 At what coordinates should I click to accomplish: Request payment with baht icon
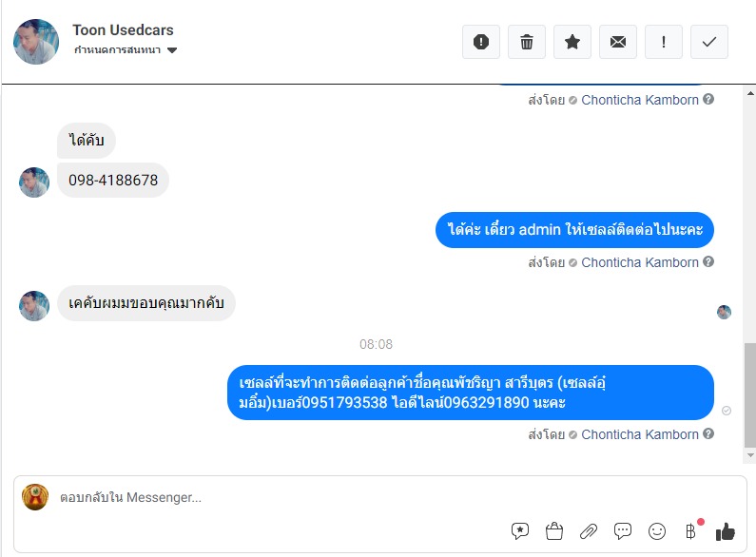(691, 531)
